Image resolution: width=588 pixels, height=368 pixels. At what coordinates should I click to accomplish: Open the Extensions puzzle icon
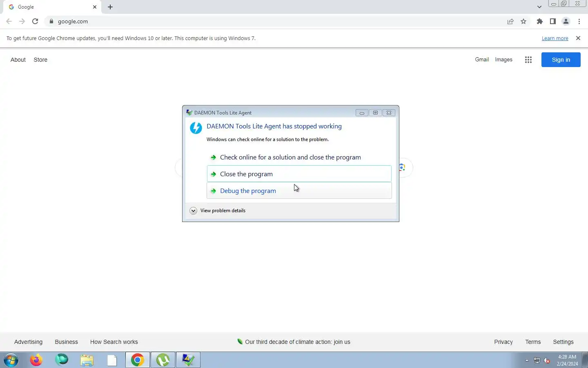pos(540,21)
